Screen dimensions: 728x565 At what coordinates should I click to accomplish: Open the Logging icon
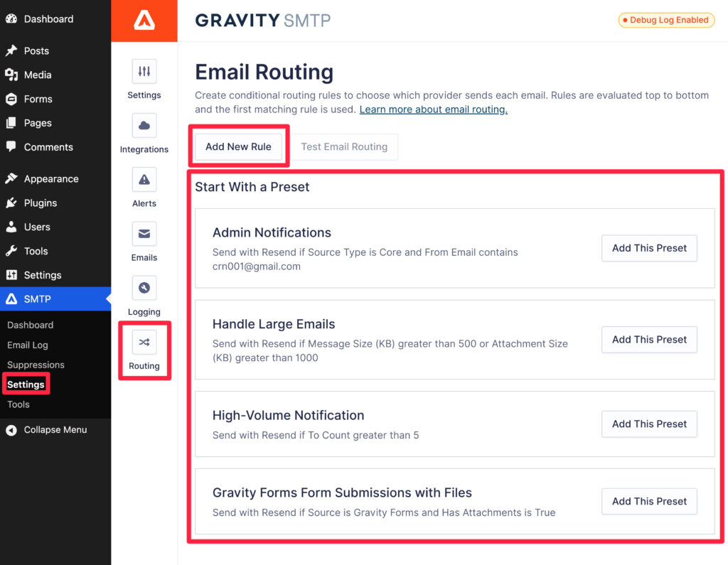click(144, 288)
